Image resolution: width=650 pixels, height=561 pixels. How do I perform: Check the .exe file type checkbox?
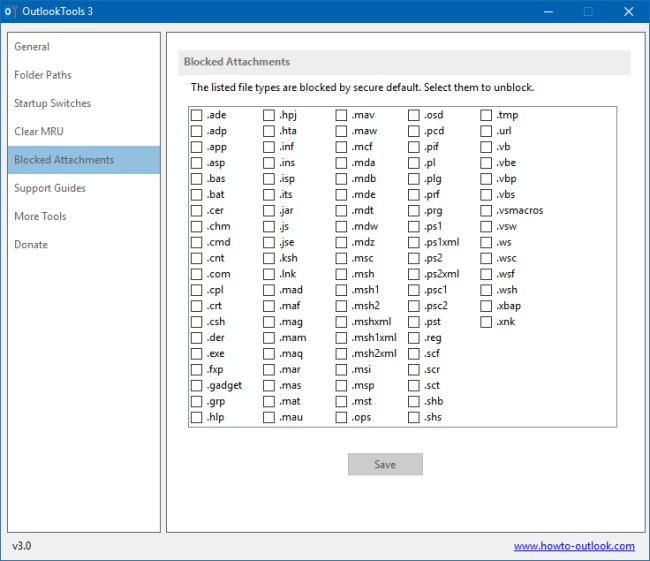tap(197, 354)
